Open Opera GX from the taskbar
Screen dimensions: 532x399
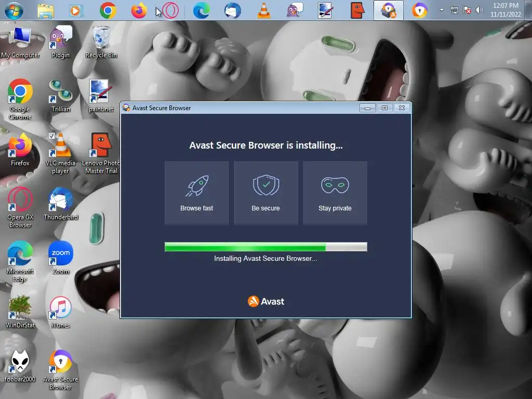(170, 10)
